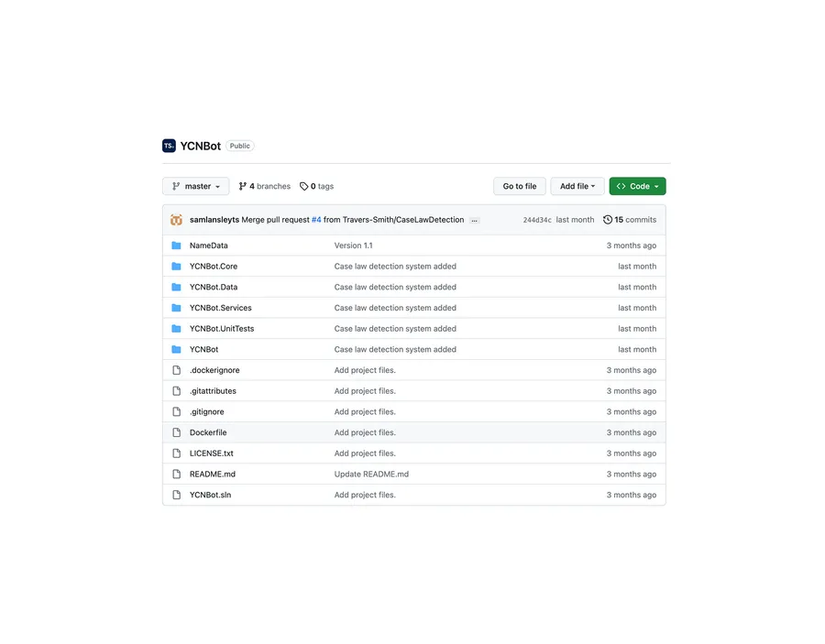Open the commit history via the clock icon
This screenshot has height=644, width=825.
(607, 219)
